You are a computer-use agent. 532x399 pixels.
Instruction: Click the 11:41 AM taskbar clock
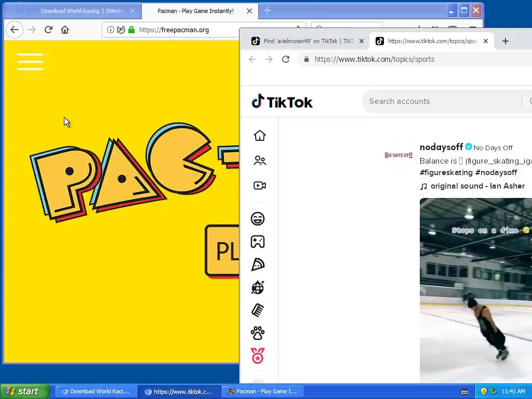pos(513,391)
